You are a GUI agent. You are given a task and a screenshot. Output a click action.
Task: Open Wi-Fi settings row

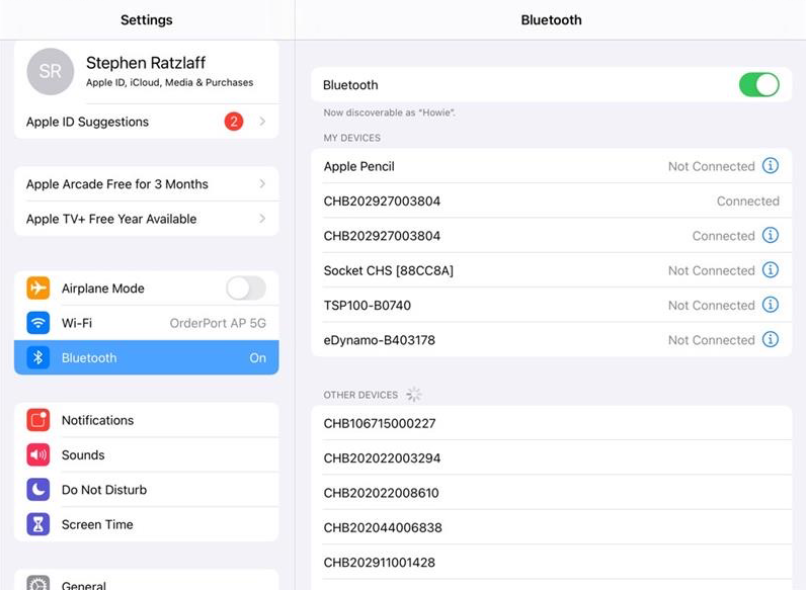click(x=146, y=323)
